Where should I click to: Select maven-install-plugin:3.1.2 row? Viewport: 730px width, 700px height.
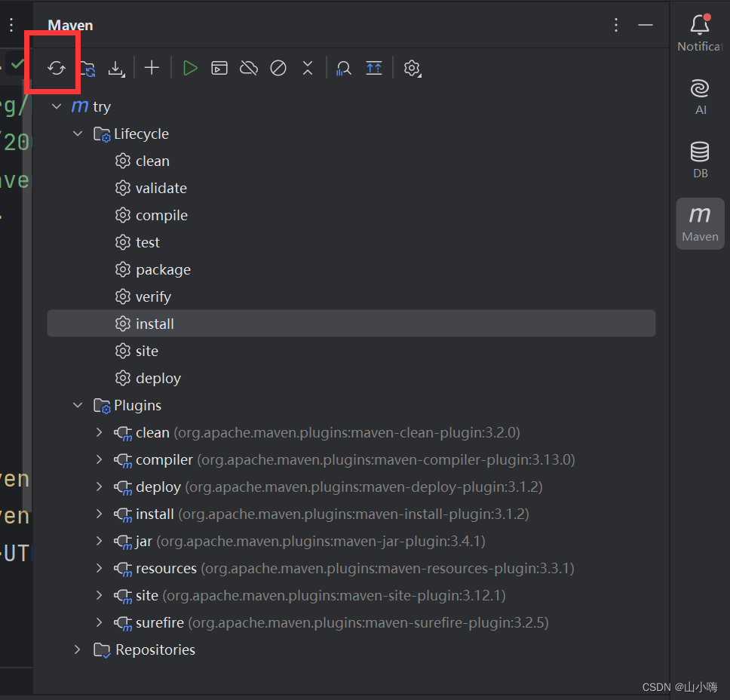coord(351,514)
